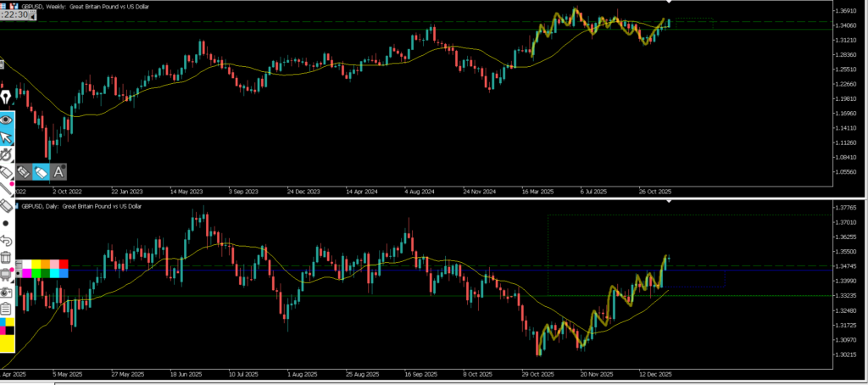Select the text 'A' tool

tap(58, 172)
